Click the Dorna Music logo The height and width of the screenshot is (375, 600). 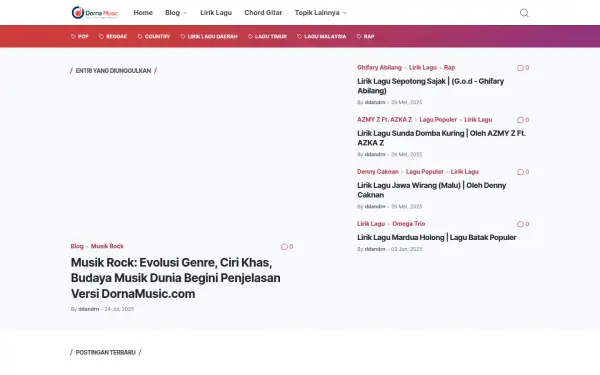(95, 13)
